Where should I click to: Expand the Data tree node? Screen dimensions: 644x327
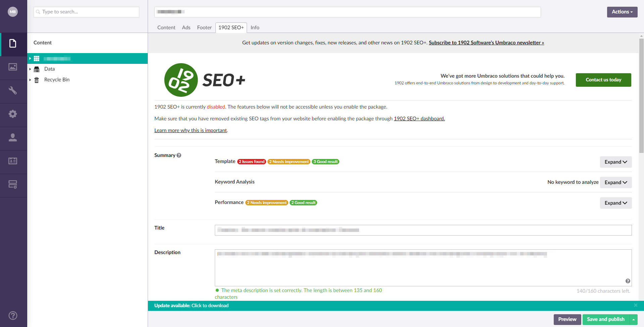(30, 69)
